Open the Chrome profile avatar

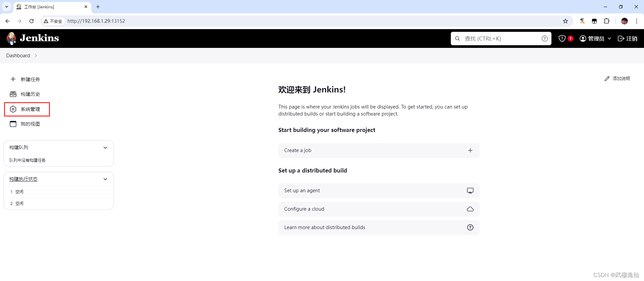click(624, 21)
